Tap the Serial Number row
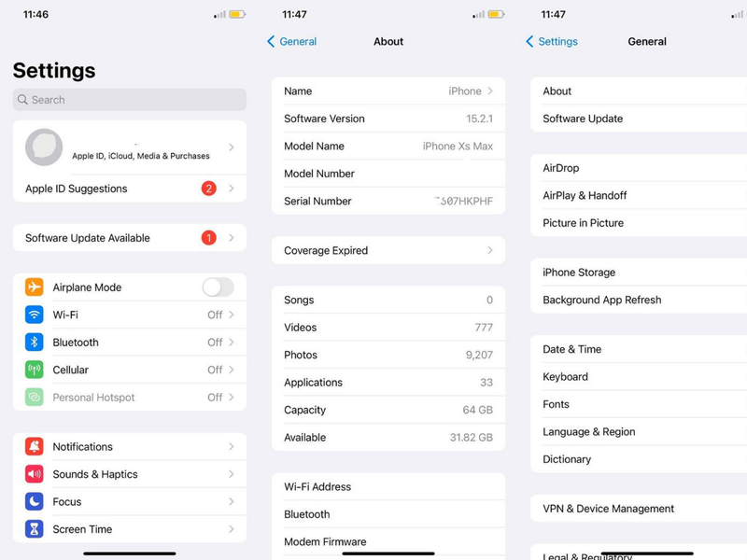The image size is (747, 560). click(388, 201)
